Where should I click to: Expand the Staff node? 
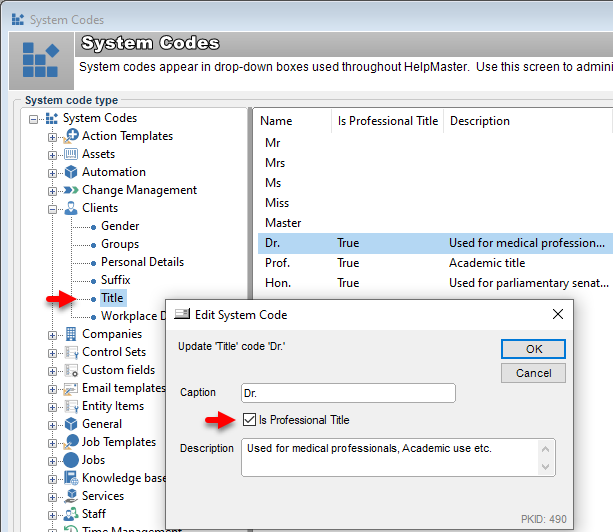pos(52,515)
